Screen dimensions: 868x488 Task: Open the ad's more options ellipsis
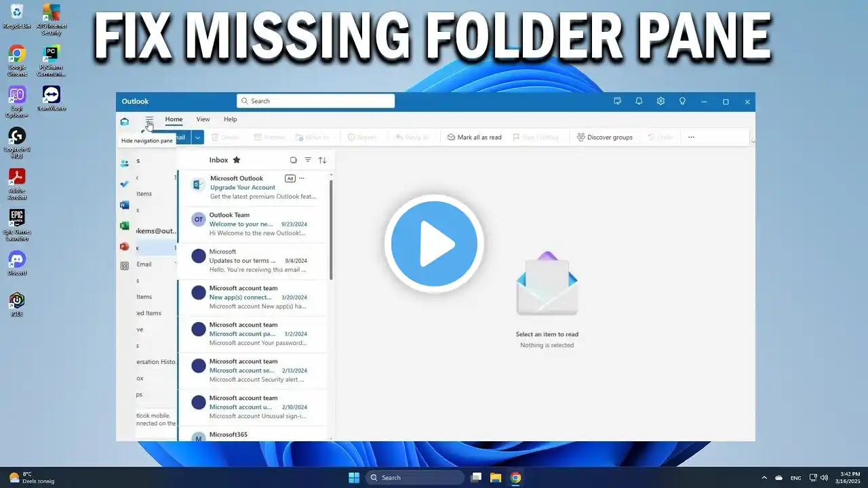[x=302, y=178]
